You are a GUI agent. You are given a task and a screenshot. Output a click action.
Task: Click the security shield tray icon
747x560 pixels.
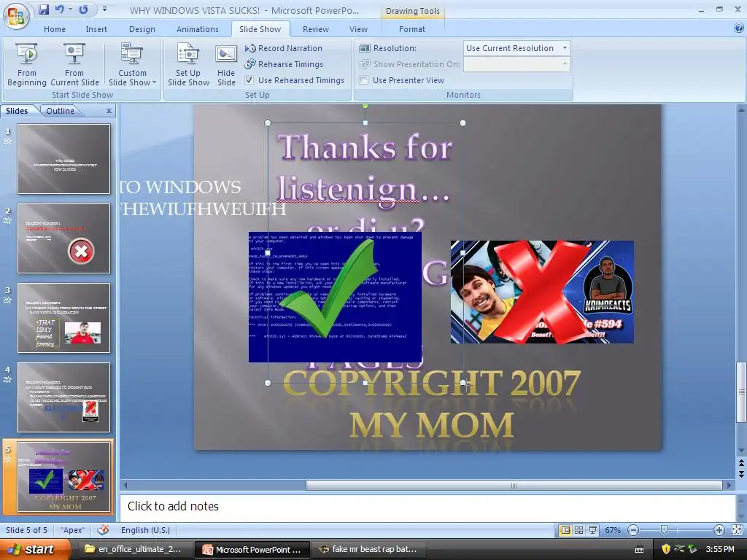tap(666, 549)
